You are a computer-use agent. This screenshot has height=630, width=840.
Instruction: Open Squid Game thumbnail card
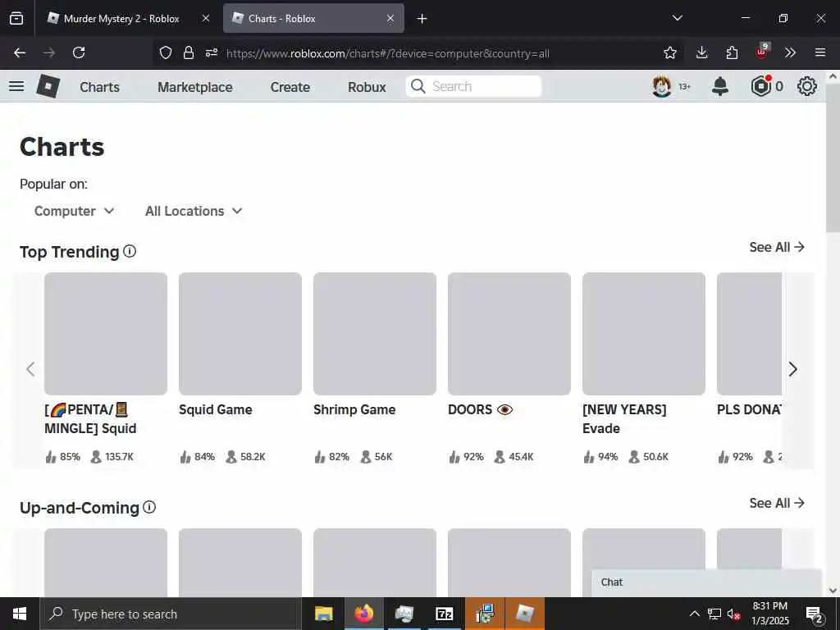click(240, 334)
